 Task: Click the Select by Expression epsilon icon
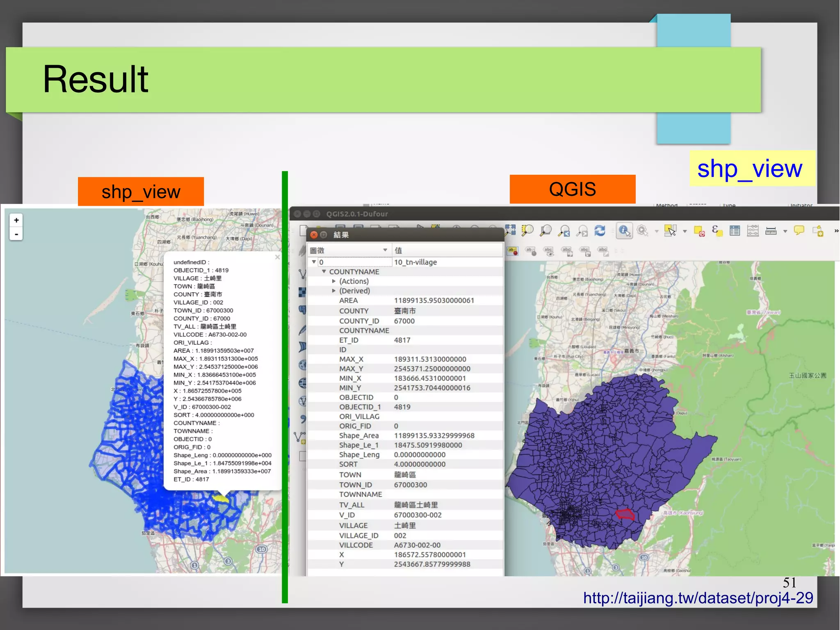pyautogui.click(x=717, y=231)
